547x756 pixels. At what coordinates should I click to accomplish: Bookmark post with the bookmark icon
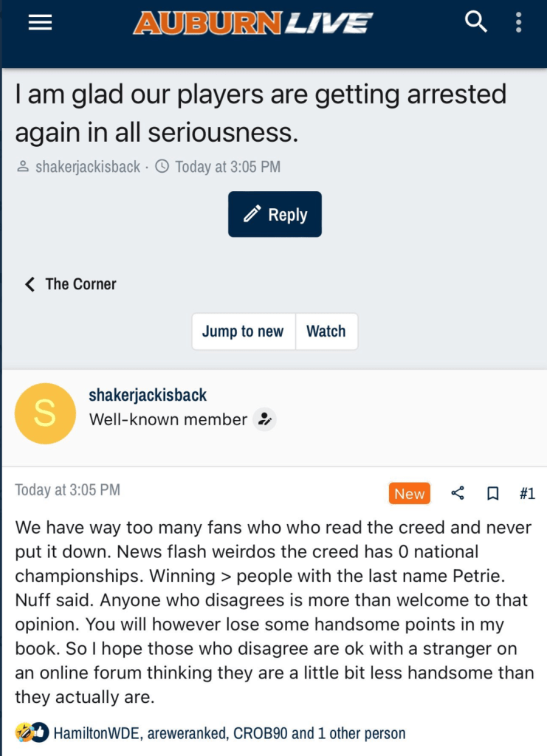coord(493,494)
